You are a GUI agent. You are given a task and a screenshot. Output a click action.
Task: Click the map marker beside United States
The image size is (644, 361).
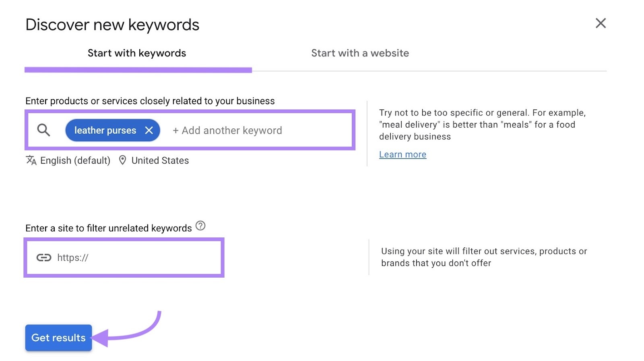[122, 160]
